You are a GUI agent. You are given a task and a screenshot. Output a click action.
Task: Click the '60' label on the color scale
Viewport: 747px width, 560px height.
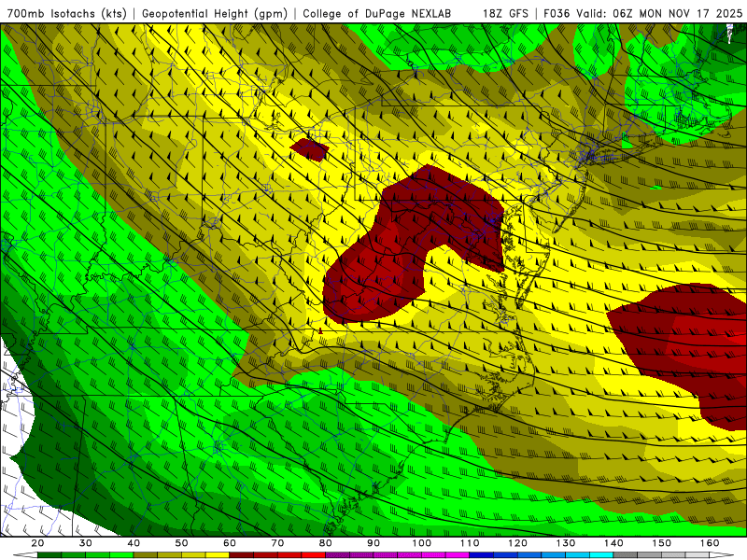pos(230,543)
